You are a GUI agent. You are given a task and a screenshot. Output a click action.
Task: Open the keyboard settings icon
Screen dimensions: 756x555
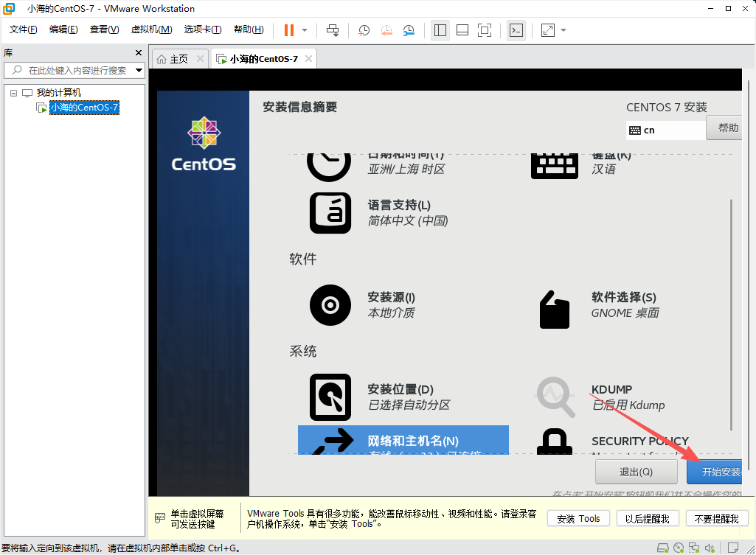(x=555, y=167)
